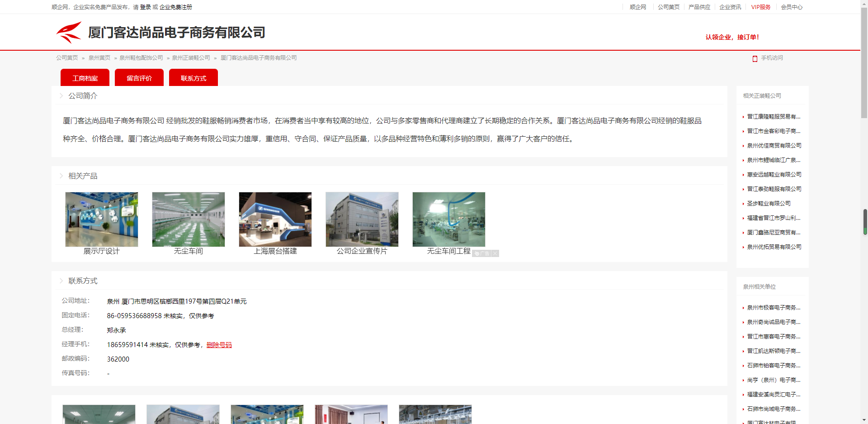The width and height of the screenshot is (868, 424).
Task: Click the page vertical scrollbar thumb
Action: (864, 63)
